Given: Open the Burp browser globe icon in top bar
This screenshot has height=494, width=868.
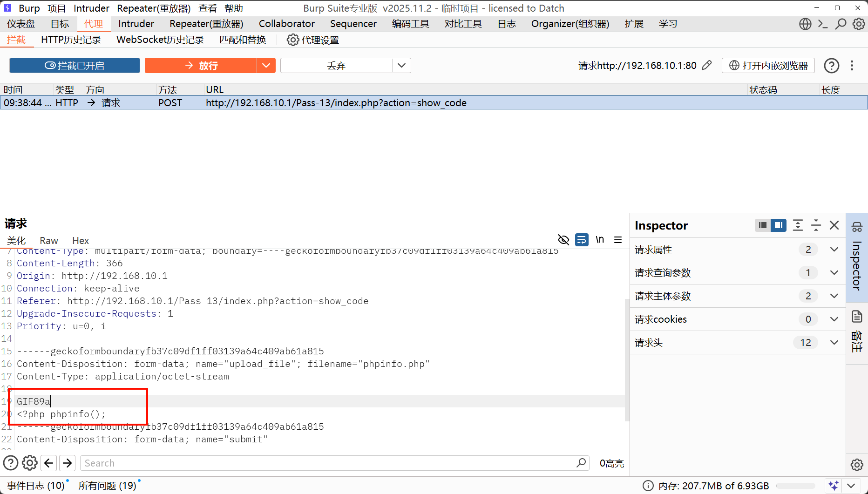Looking at the screenshot, I should click(805, 24).
